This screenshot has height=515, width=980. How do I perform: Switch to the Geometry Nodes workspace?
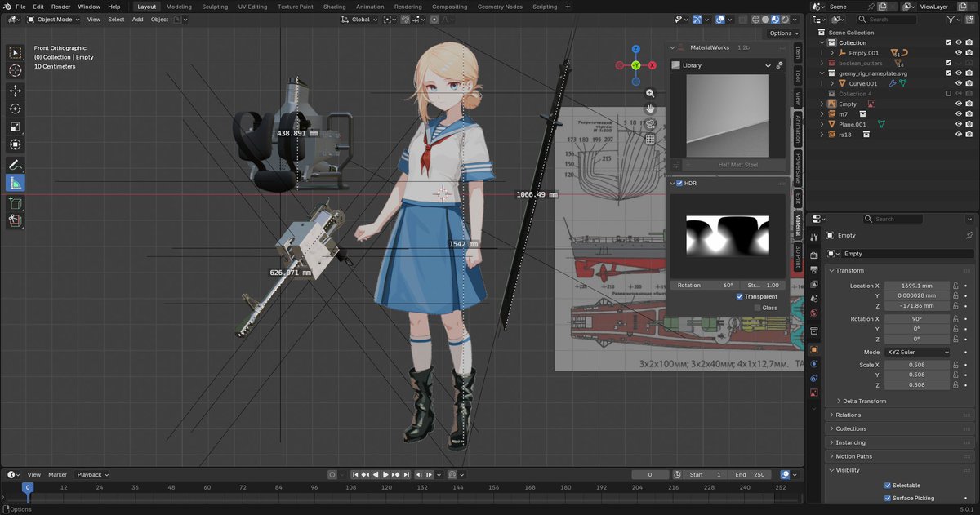tap(500, 7)
